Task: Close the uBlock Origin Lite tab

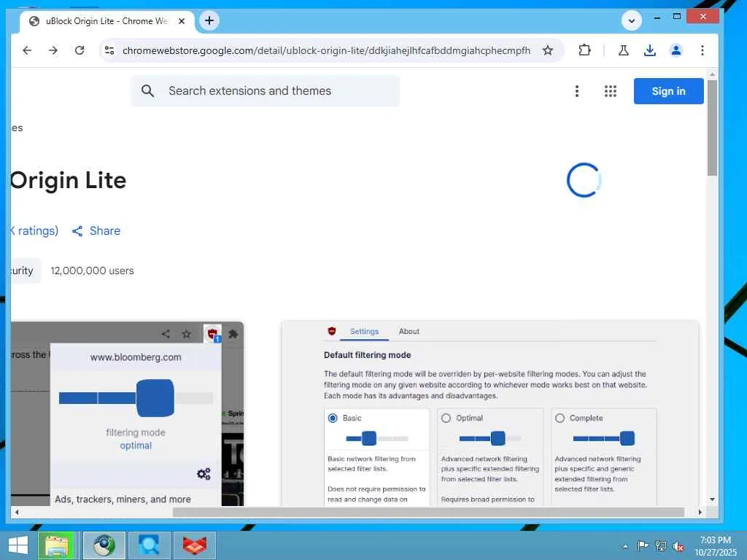Action: point(182,21)
